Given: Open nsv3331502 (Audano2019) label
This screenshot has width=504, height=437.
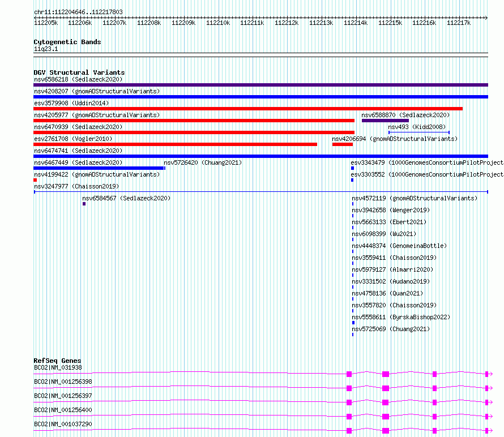Looking at the screenshot, I should 391,281.
